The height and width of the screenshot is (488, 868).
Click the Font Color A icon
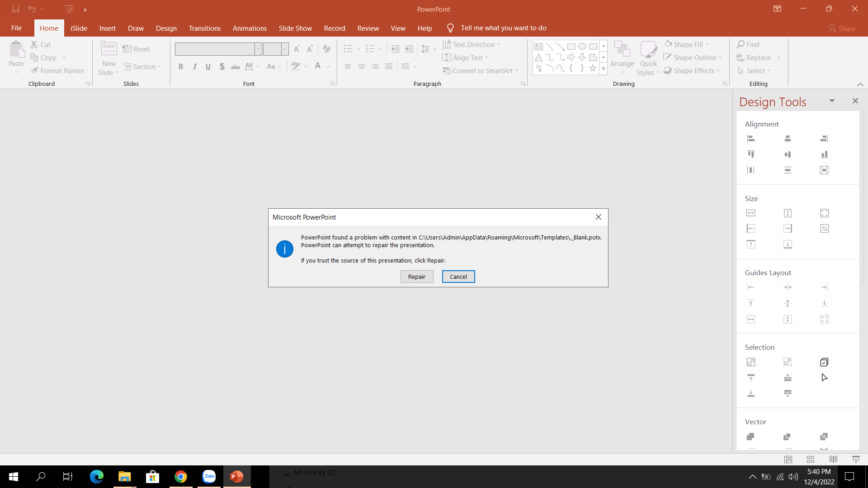click(x=318, y=66)
